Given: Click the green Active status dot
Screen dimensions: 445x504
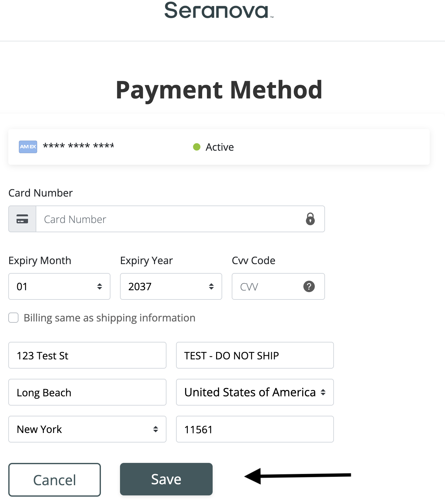Looking at the screenshot, I should [x=197, y=147].
